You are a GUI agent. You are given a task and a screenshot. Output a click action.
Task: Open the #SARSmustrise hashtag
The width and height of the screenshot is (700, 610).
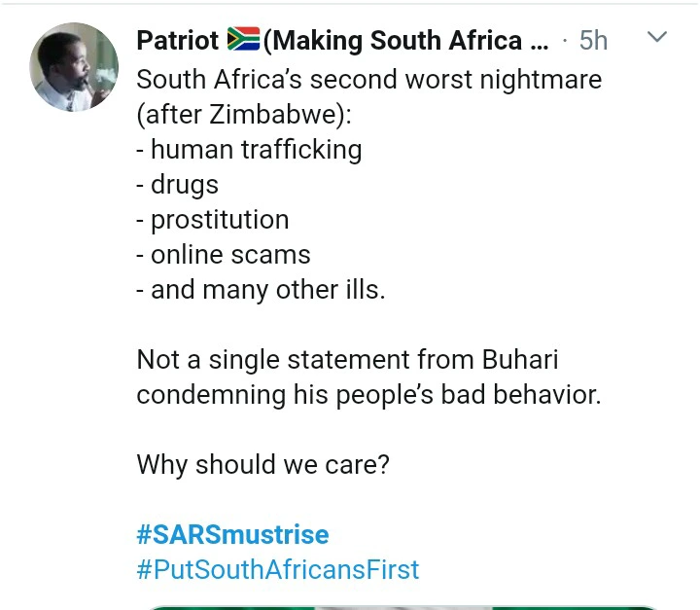[x=232, y=534]
